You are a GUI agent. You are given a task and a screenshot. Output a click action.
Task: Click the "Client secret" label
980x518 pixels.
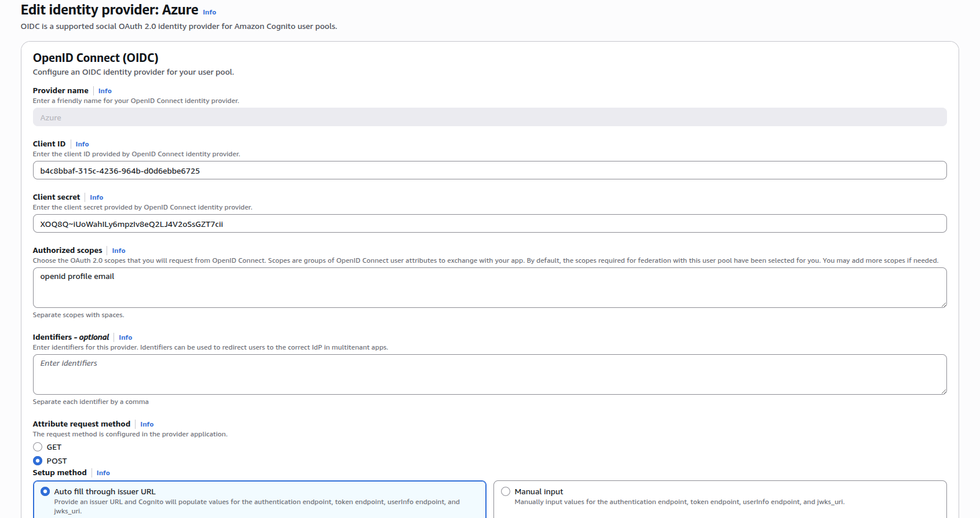(x=57, y=197)
